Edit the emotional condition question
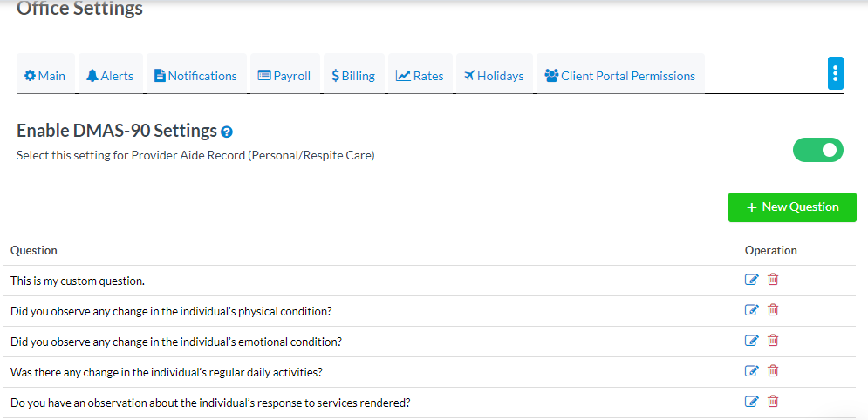Screen dimensions: 868x420 coord(751,341)
